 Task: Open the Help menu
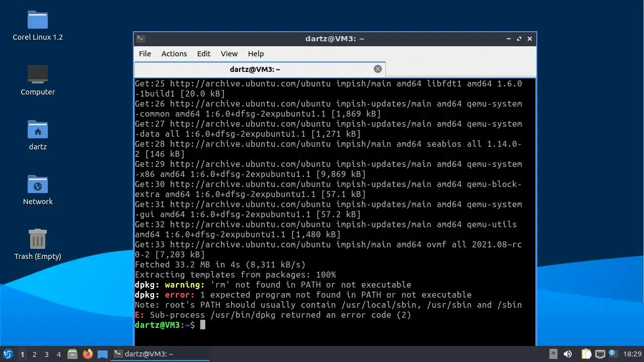(x=256, y=54)
